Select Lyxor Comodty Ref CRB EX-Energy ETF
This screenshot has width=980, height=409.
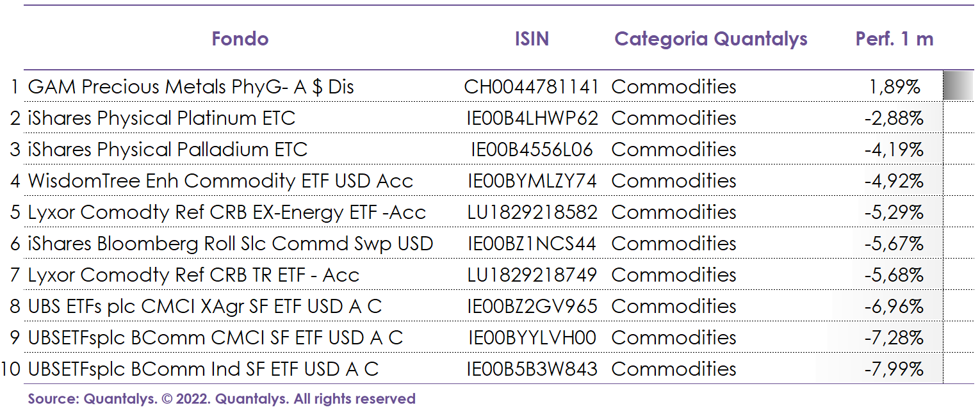(227, 213)
